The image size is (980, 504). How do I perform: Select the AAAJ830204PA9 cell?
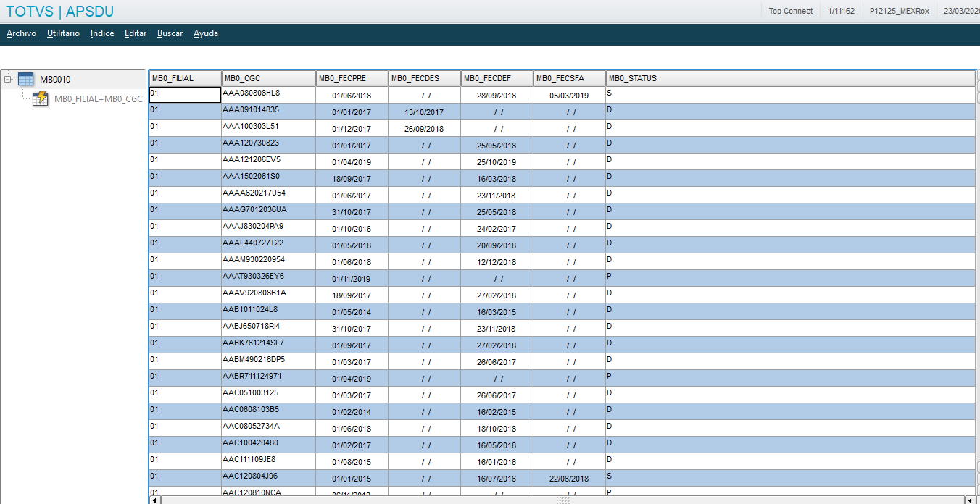(268, 228)
